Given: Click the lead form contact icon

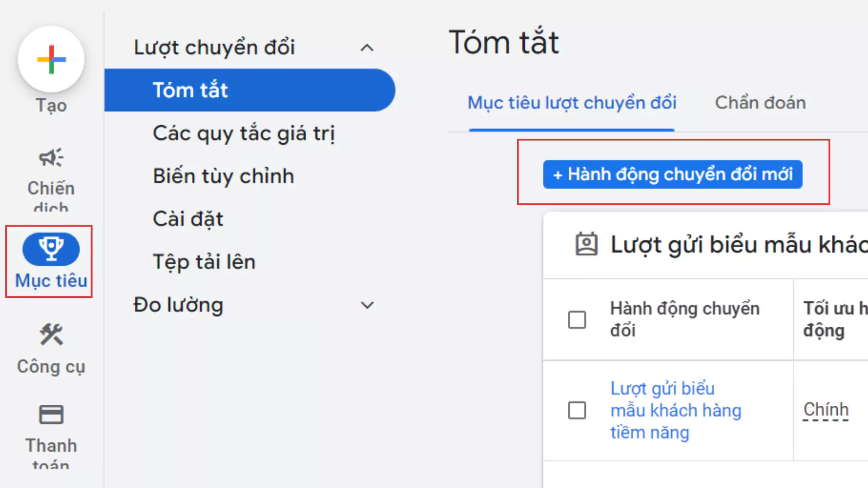Looking at the screenshot, I should [586, 244].
